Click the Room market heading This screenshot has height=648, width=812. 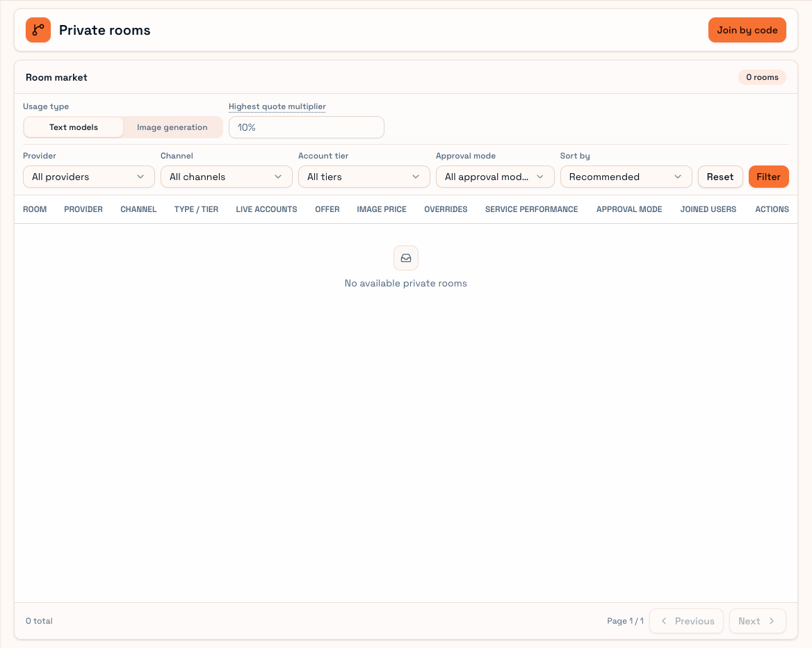click(x=56, y=77)
